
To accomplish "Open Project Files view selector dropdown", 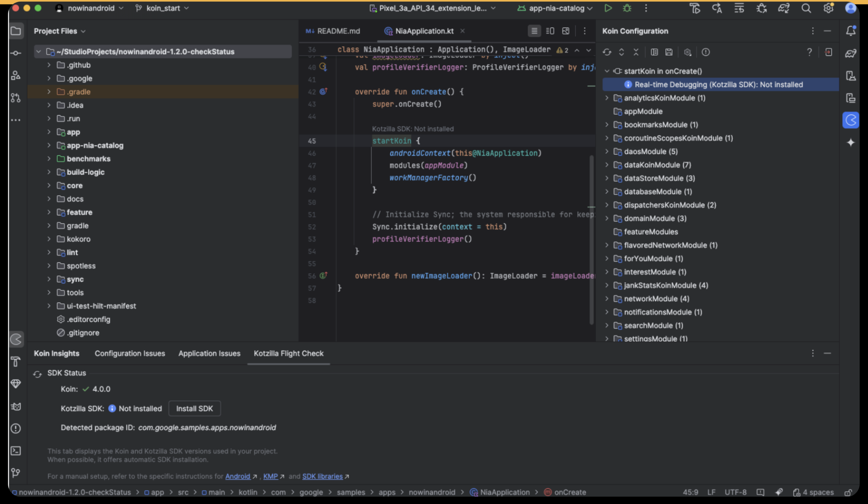I will pos(60,31).
